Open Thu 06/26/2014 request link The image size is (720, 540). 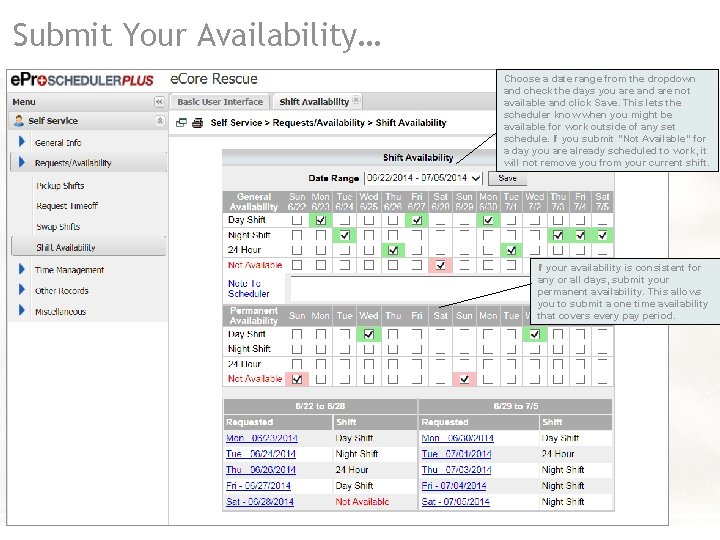point(261,470)
